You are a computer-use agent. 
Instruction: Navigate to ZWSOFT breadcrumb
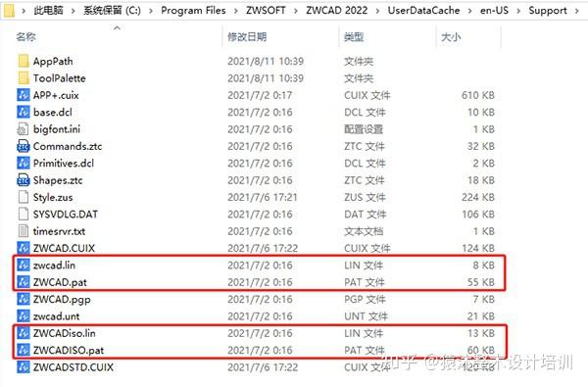click(266, 10)
